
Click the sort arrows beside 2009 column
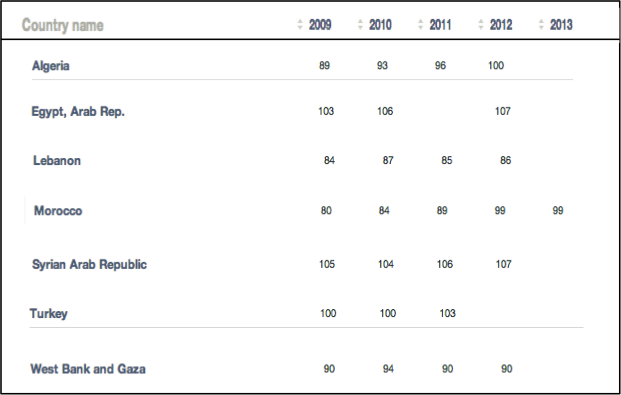pyautogui.click(x=300, y=25)
